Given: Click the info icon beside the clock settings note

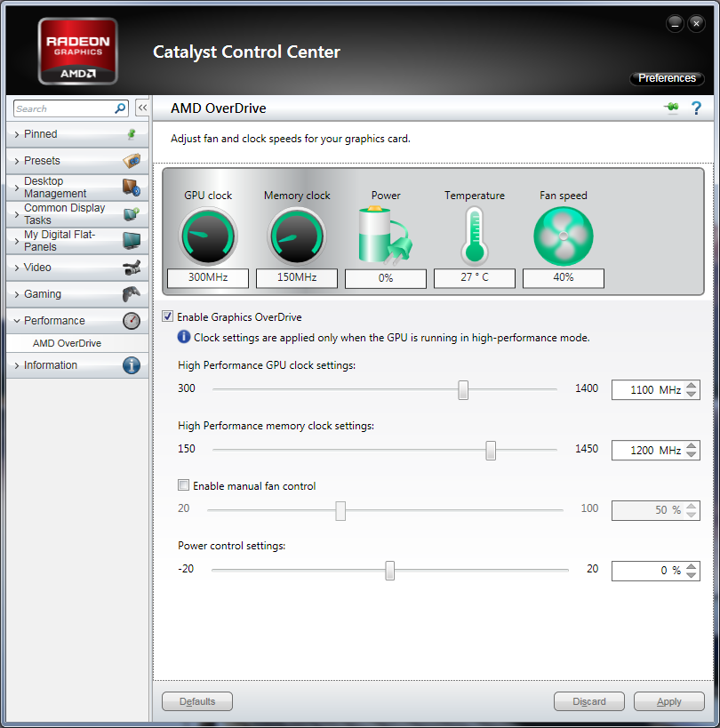Looking at the screenshot, I should click(184, 337).
